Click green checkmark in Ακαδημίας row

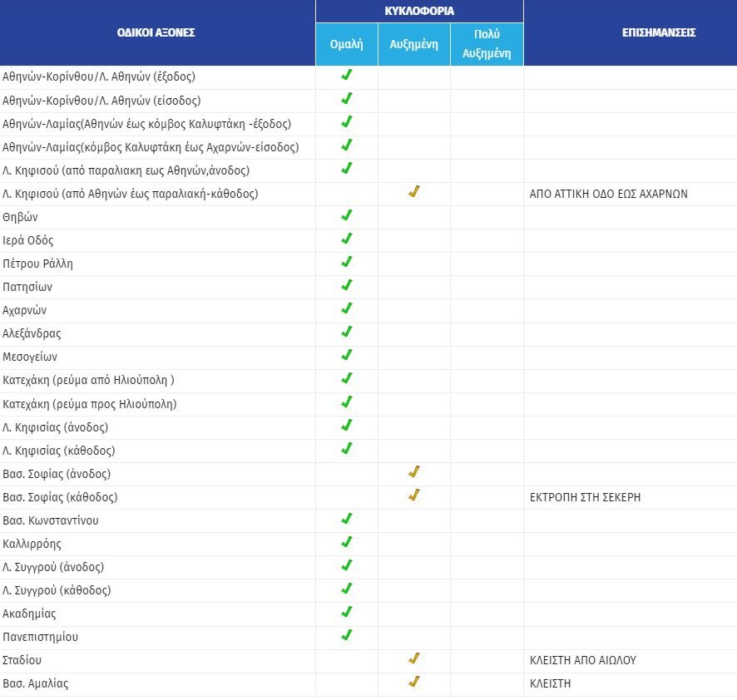[x=347, y=612]
